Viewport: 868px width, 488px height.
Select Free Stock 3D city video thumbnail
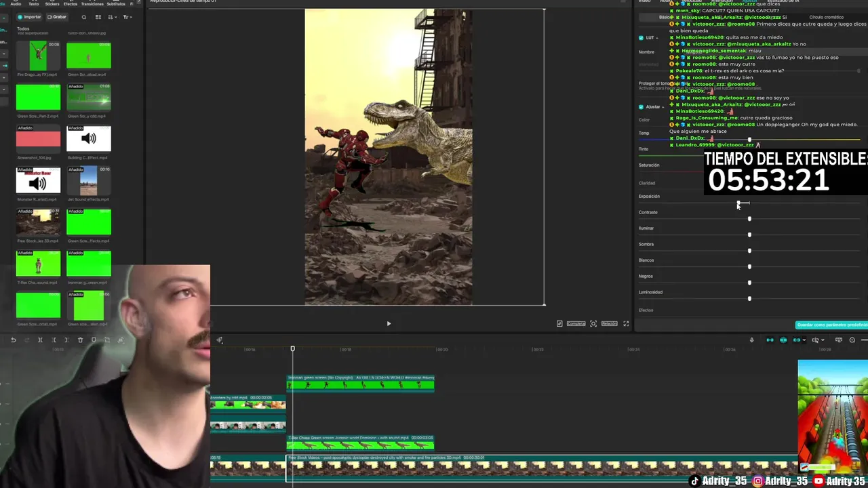tap(38, 222)
